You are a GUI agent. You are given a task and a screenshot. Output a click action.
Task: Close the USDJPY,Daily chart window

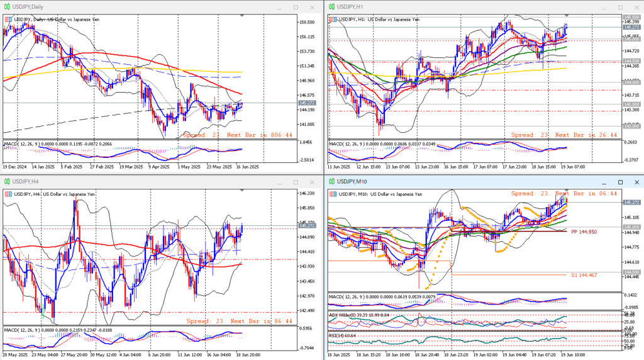pos(312,8)
